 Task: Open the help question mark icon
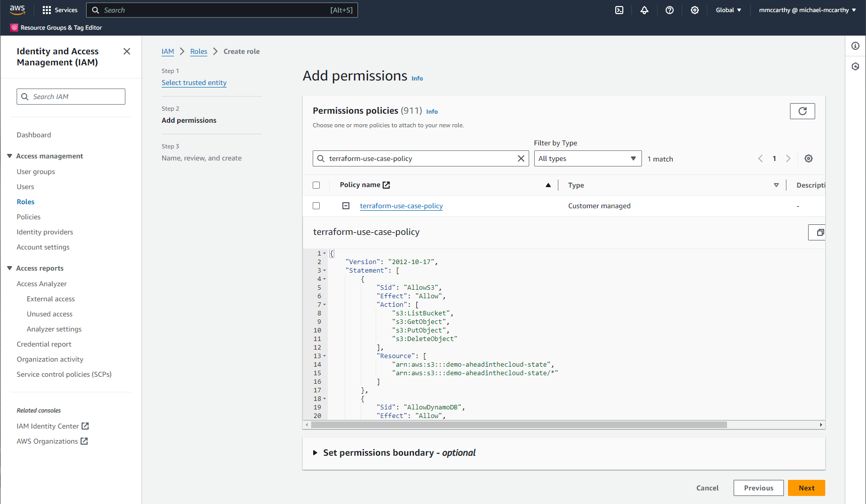[x=670, y=10]
